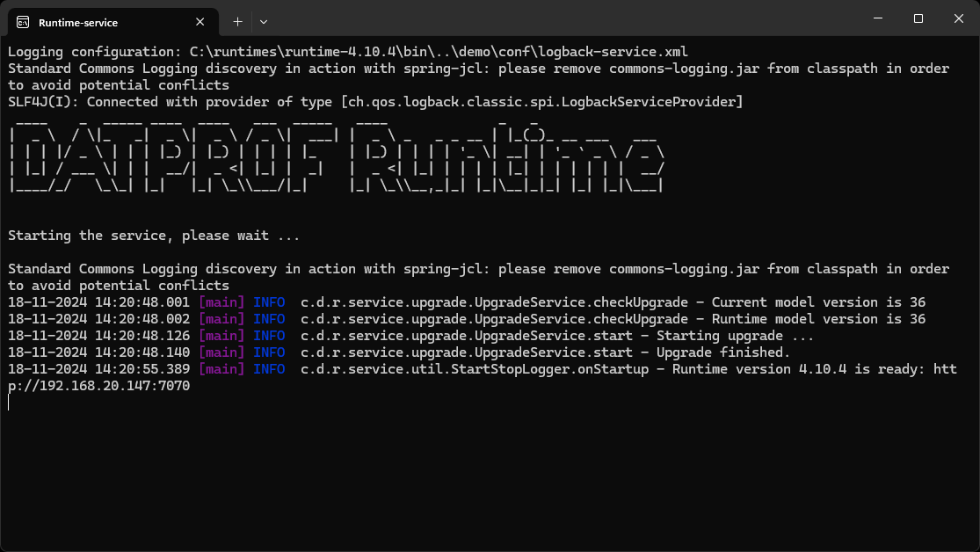Click the 'Current model version is 36' text
980x552 pixels.
tap(818, 302)
